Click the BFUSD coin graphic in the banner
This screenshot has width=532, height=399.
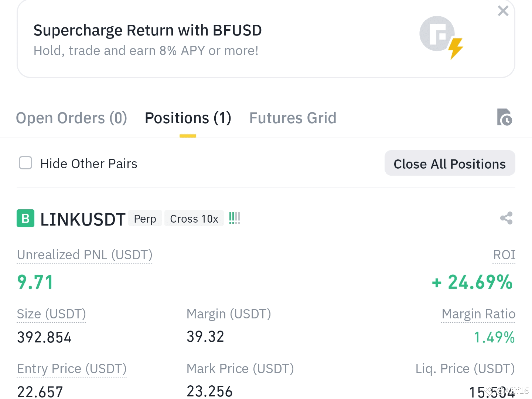[x=437, y=33]
